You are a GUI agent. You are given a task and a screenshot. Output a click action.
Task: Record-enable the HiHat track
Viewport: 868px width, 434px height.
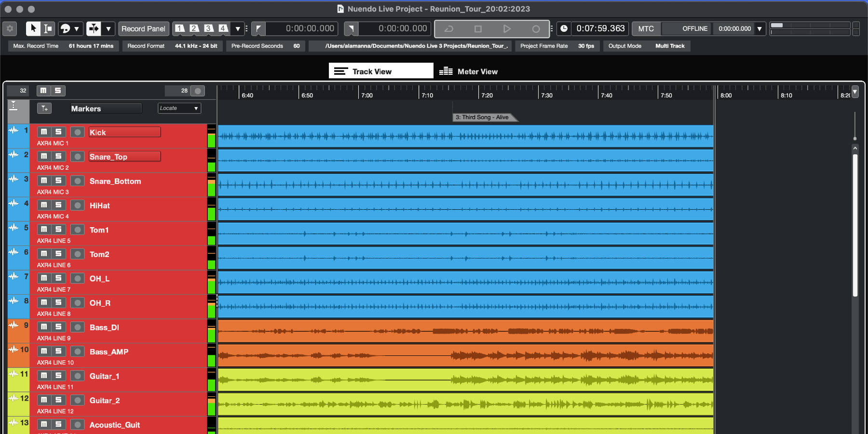(77, 205)
